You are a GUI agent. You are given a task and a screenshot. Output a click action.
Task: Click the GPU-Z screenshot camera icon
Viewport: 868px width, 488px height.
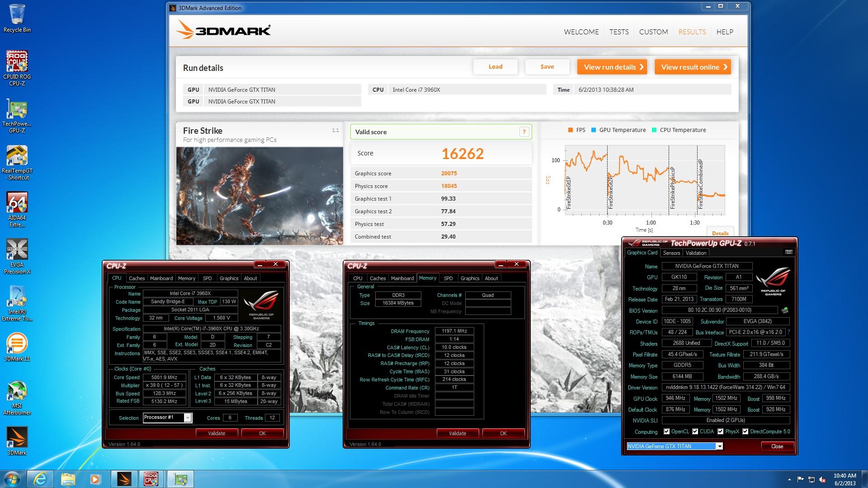(x=788, y=252)
